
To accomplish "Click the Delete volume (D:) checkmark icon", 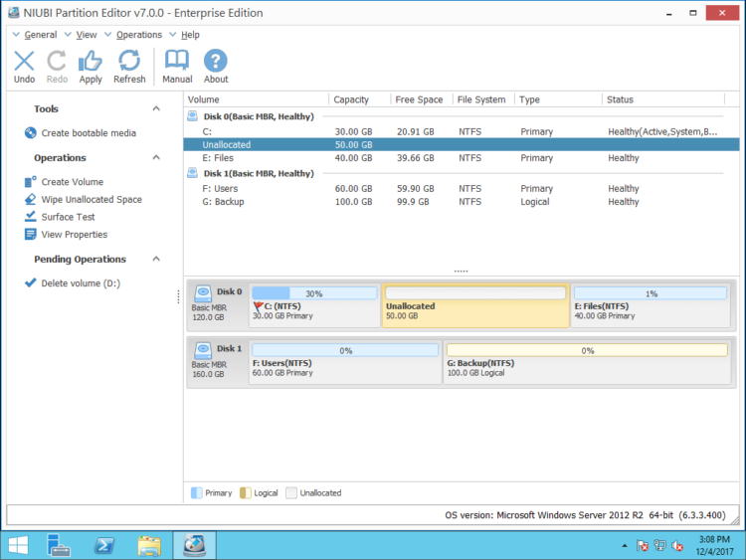I will pos(31,282).
